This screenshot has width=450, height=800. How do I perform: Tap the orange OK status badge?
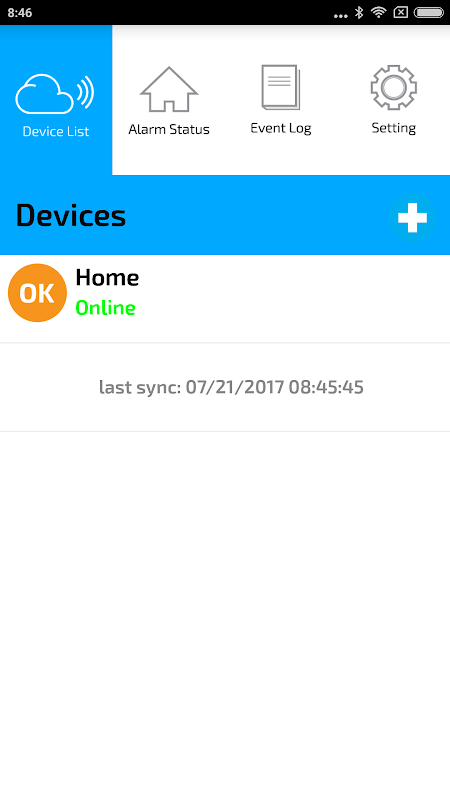pyautogui.click(x=37, y=293)
